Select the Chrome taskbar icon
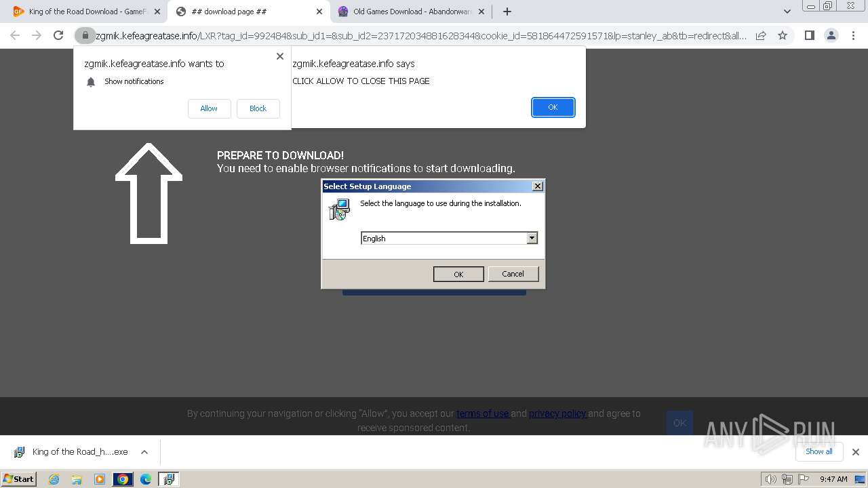This screenshot has width=868, height=488. coord(123,479)
